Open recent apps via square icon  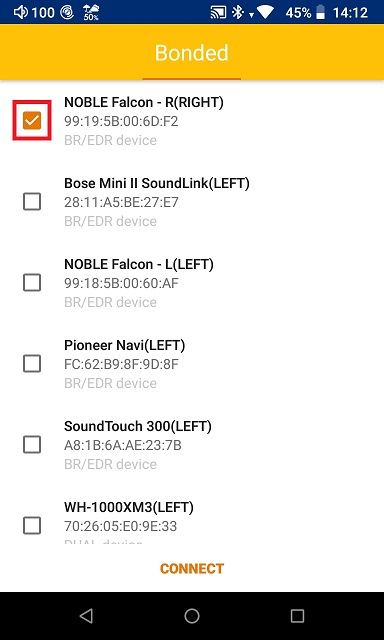[x=297, y=616]
